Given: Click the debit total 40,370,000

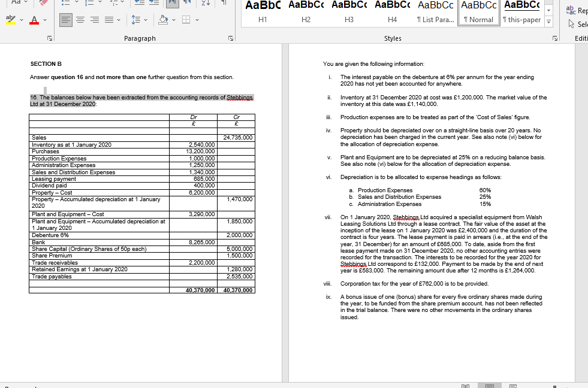Looking at the screenshot, I should 200,290.
